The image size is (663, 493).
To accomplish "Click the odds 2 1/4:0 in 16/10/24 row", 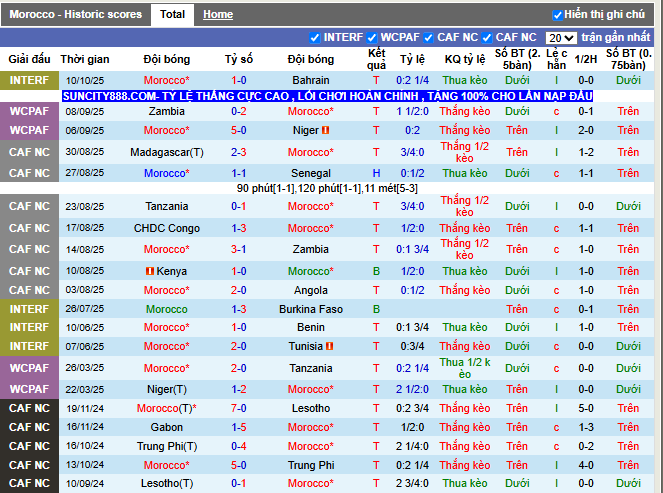I will pos(412,446).
